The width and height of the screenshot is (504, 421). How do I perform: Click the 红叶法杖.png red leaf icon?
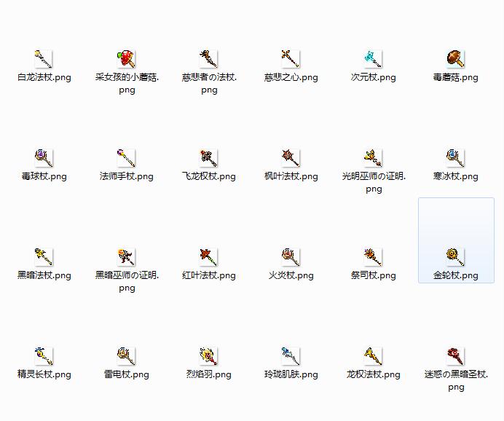[x=208, y=257]
